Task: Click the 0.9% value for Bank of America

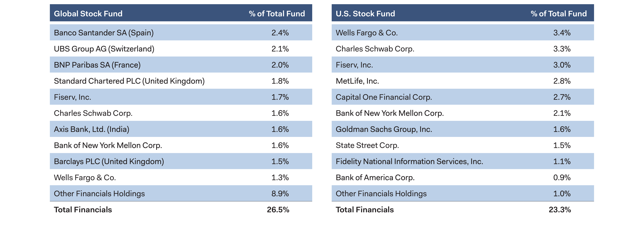Action: pyautogui.click(x=562, y=177)
